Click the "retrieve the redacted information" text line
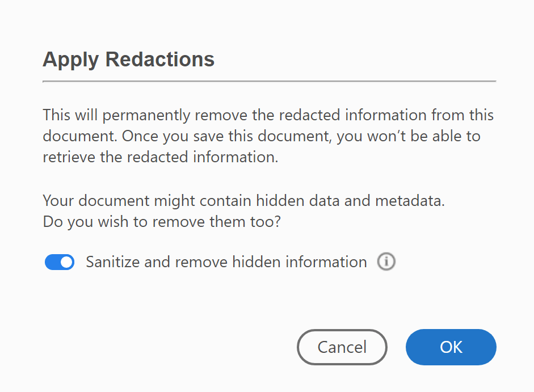 pos(160,157)
